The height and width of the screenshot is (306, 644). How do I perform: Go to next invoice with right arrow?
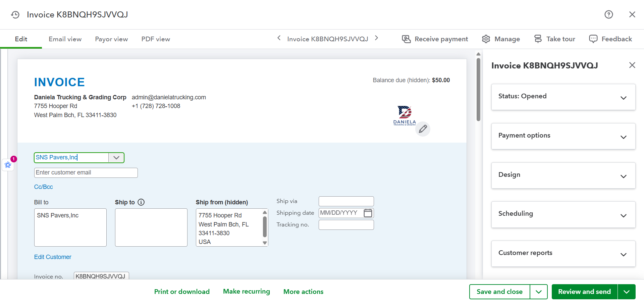376,38
